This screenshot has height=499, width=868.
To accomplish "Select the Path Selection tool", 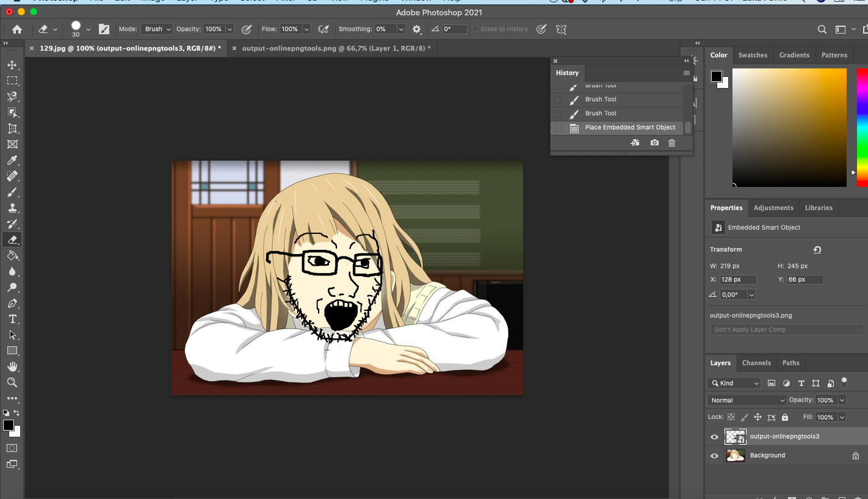I will pyautogui.click(x=12, y=335).
